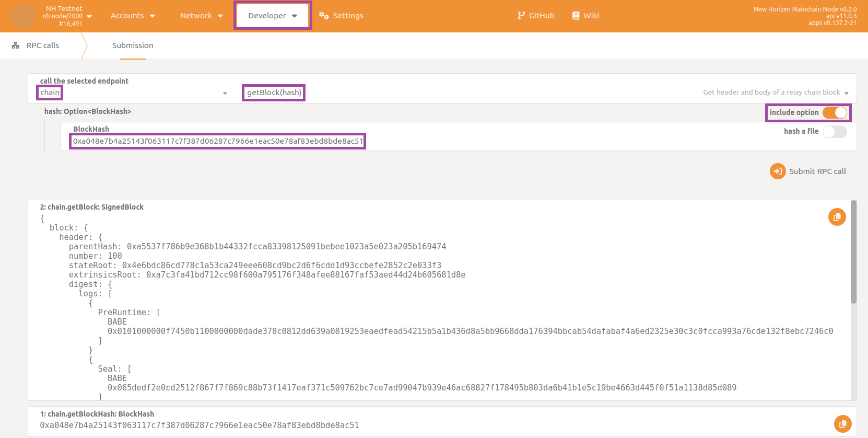This screenshot has height=438, width=868.
Task: Open the Wiki link
Action: 591,16
